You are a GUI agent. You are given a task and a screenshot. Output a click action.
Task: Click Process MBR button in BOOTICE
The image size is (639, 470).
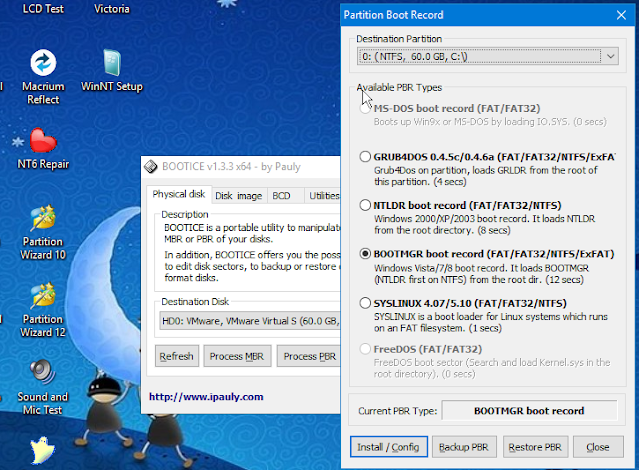237,356
